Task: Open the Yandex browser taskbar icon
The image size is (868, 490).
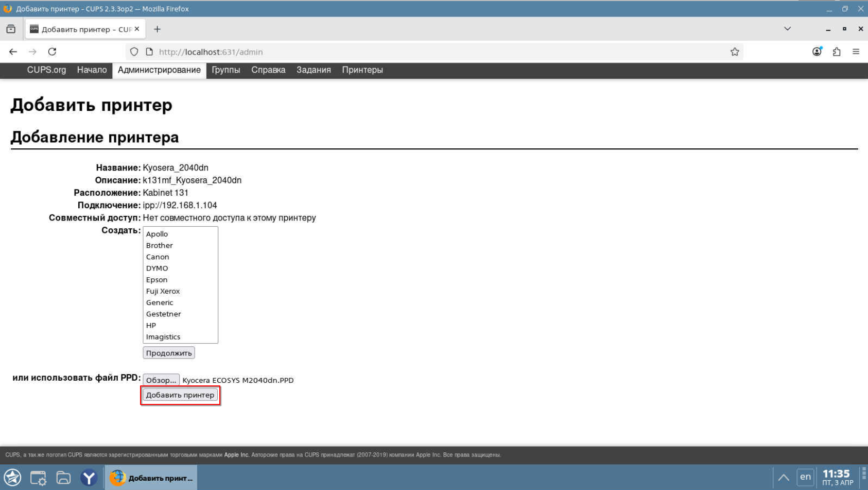Action: [89, 478]
